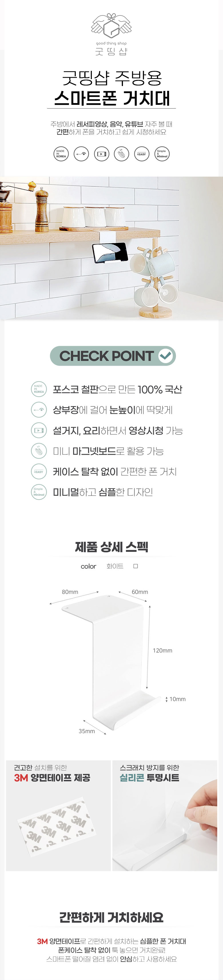Click the good thing shop logo

point(111,35)
